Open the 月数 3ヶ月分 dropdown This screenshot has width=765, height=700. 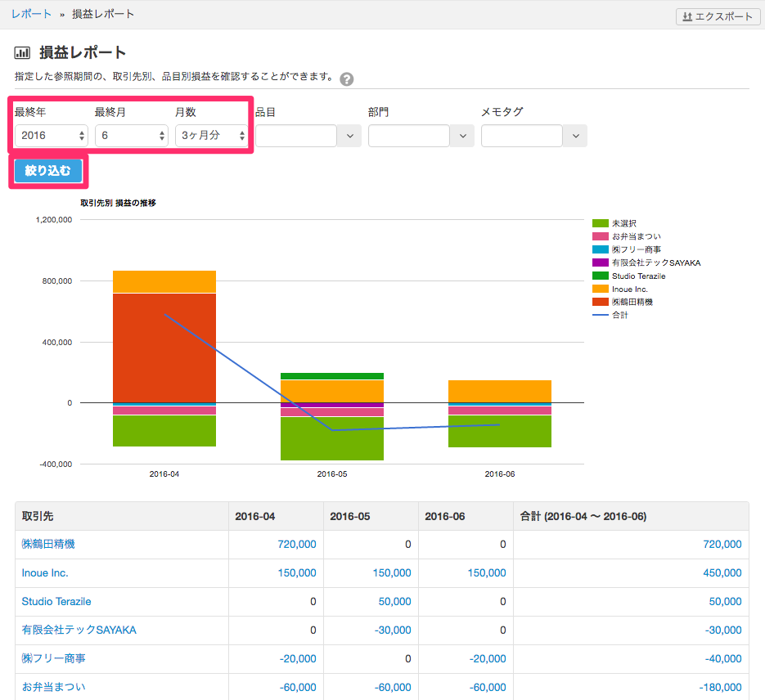coord(212,136)
